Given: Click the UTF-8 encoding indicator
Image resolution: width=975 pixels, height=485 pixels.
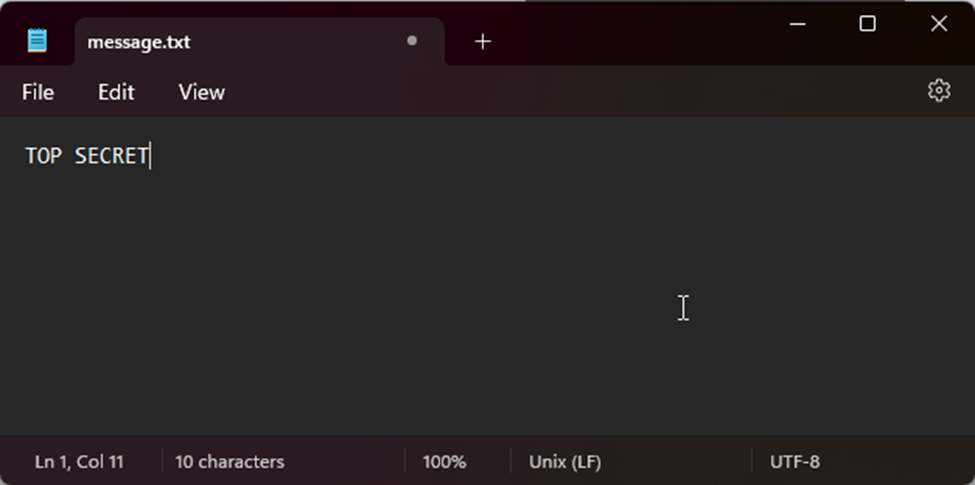Looking at the screenshot, I should point(795,462).
